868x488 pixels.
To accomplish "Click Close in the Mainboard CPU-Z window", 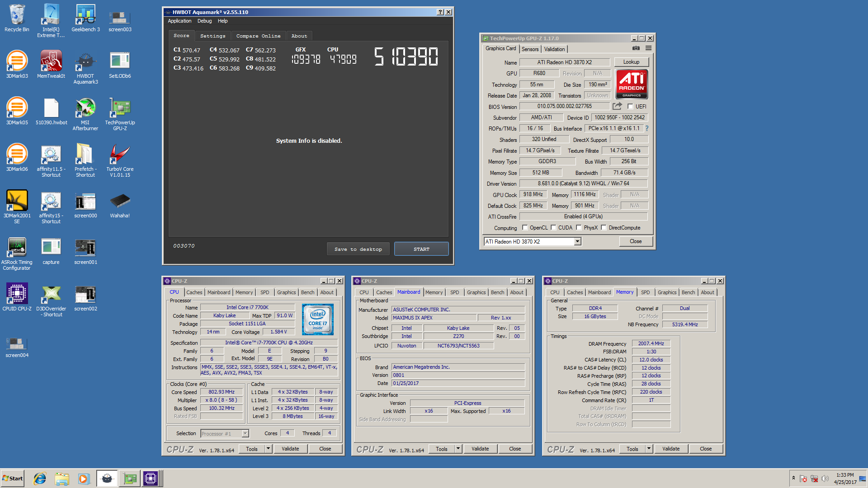I will pyautogui.click(x=515, y=449).
